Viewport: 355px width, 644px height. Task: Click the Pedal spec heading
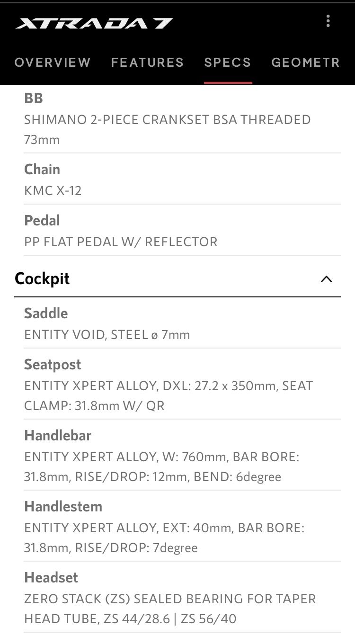[42, 220]
